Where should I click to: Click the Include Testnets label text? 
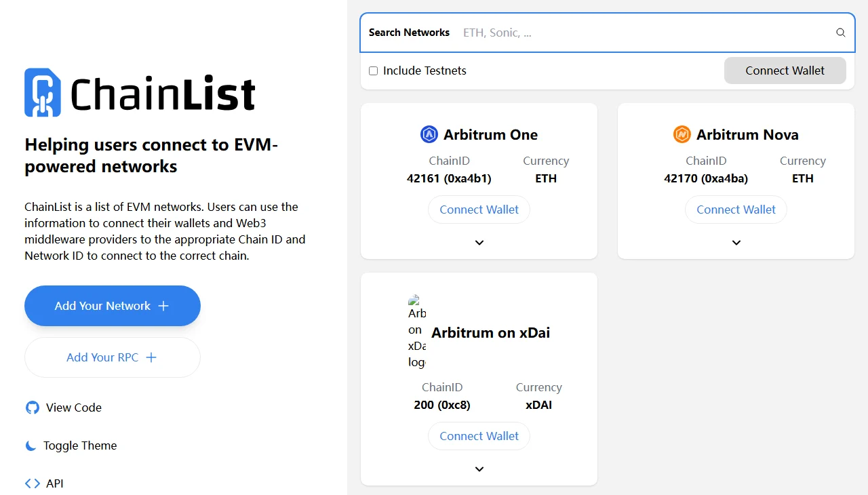tap(425, 71)
